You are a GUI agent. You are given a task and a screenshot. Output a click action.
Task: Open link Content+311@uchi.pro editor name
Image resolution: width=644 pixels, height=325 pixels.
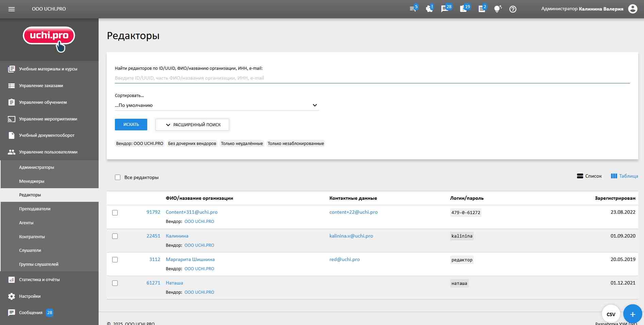(191, 212)
